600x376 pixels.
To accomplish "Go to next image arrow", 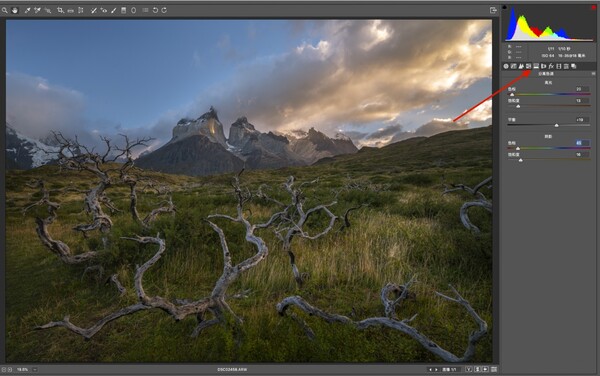I will (436, 369).
